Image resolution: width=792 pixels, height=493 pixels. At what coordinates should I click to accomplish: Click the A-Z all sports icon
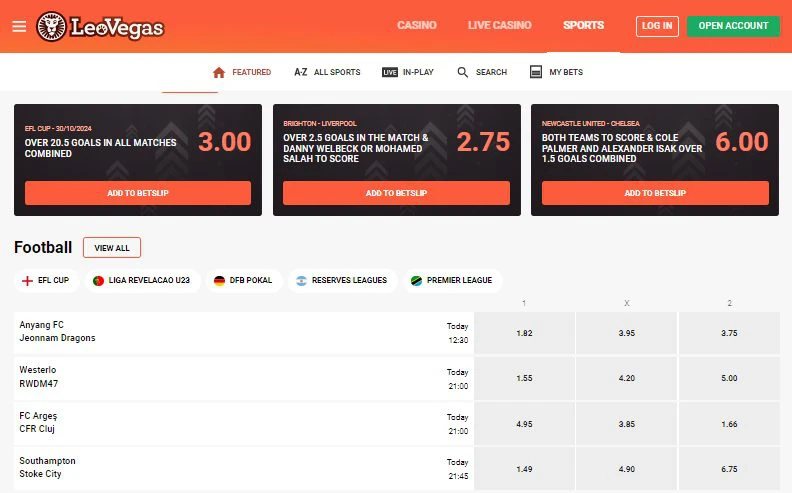pyautogui.click(x=301, y=72)
